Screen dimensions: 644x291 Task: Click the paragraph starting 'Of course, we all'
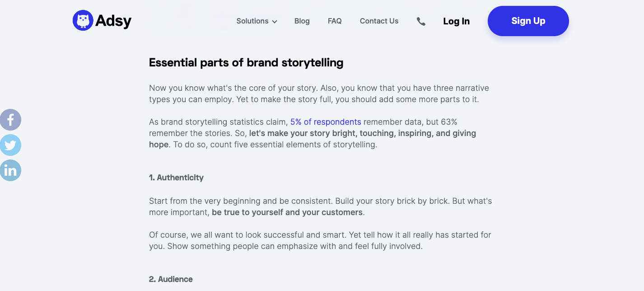pos(320,240)
